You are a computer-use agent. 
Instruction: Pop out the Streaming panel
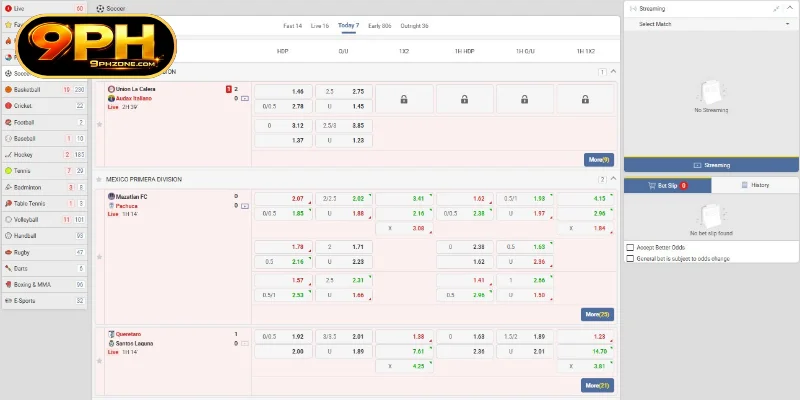pyautogui.click(x=777, y=9)
